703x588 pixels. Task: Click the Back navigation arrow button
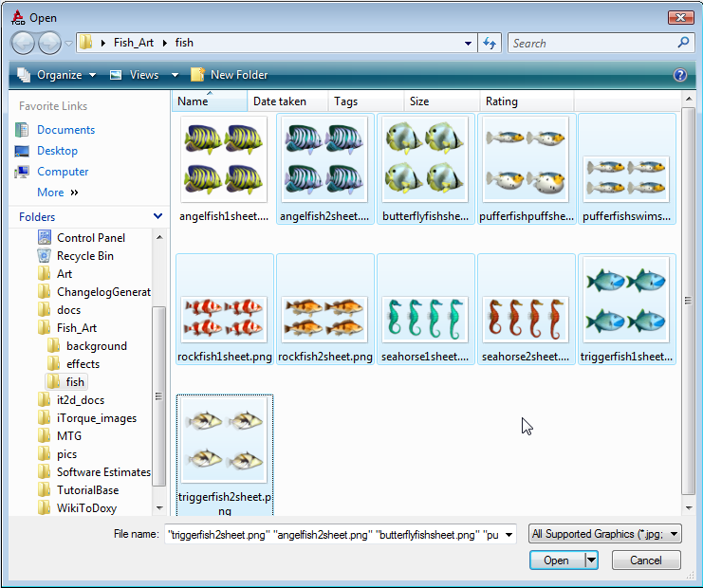[x=23, y=44]
